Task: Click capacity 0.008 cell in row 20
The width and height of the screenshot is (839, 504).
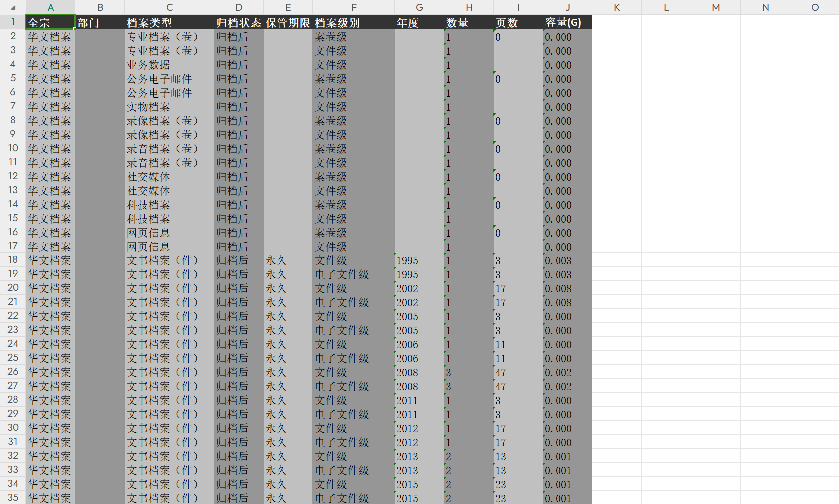Action: 567,288
